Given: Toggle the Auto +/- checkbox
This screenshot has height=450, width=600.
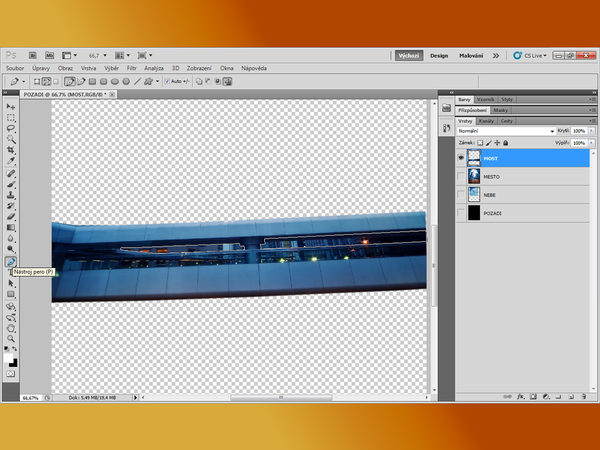Looking at the screenshot, I should point(166,81).
